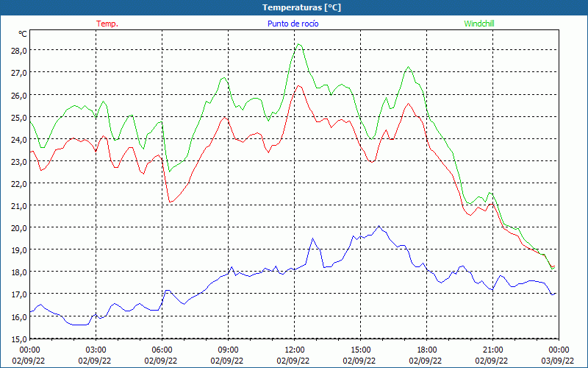The width and height of the screenshot is (588, 368).
Task: Click the 28,0 value on the temperature axis
Action: pyautogui.click(x=18, y=50)
